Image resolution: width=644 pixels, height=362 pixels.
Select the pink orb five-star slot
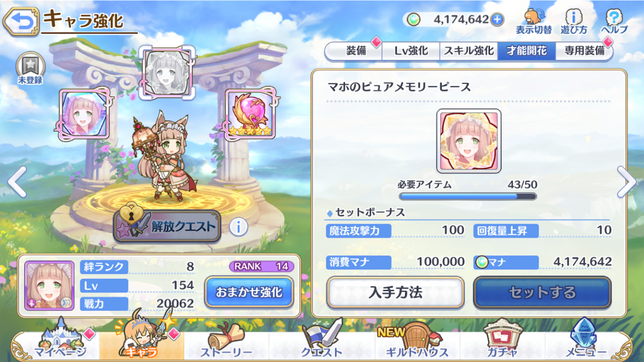250,114
